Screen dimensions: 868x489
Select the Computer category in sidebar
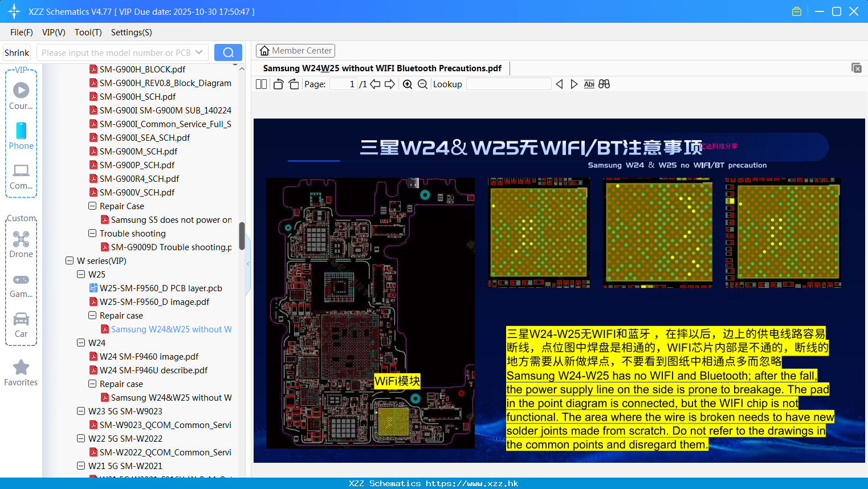tap(21, 177)
